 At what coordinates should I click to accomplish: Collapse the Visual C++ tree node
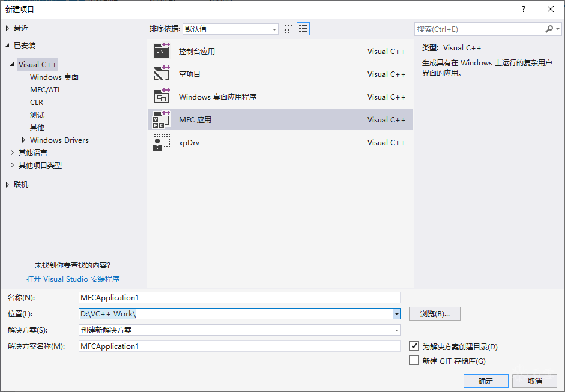click(x=12, y=64)
